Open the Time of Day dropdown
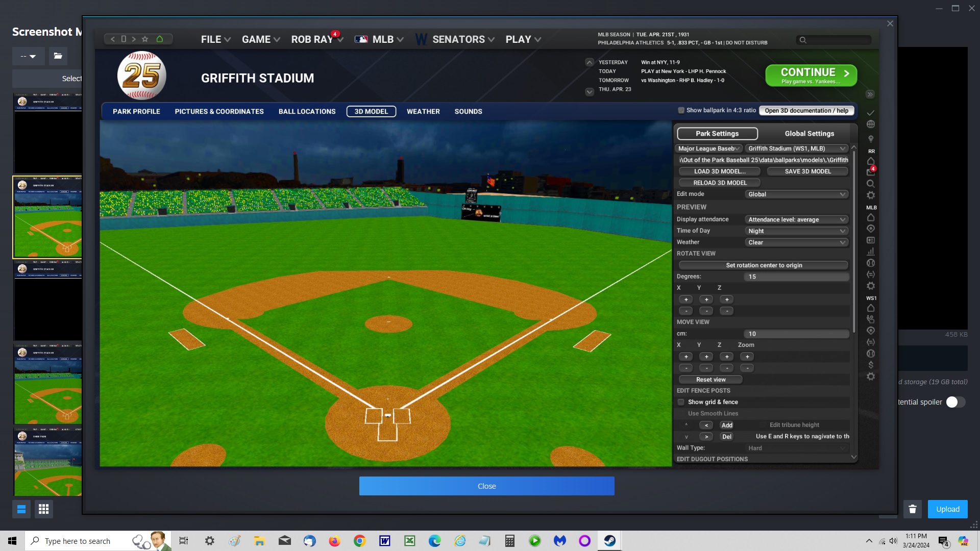Image resolution: width=980 pixels, height=551 pixels. click(796, 231)
